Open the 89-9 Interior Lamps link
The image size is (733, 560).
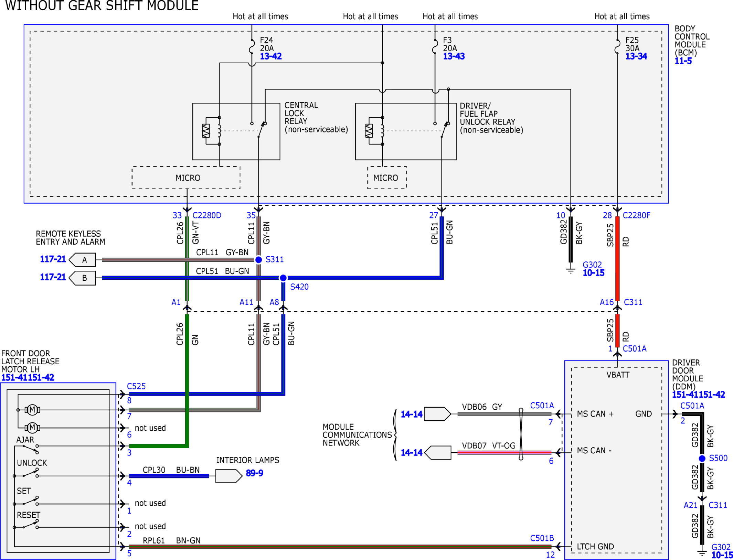(x=255, y=473)
